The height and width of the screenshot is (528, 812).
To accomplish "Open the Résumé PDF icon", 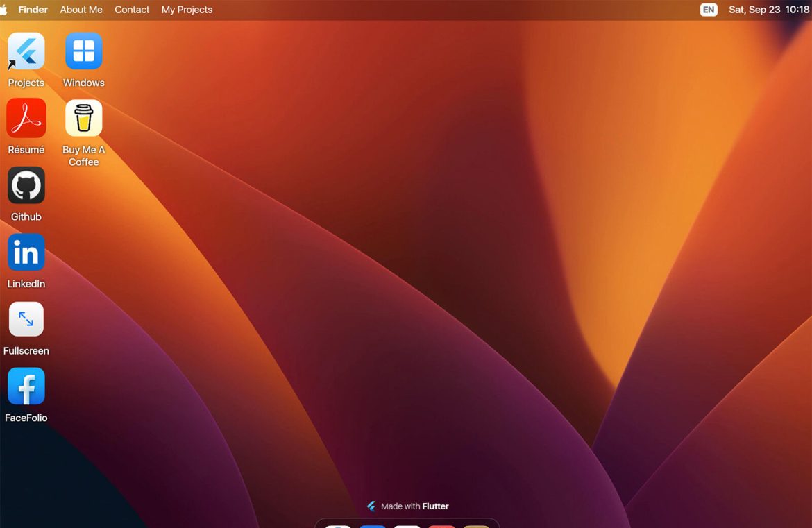I will [x=26, y=119].
